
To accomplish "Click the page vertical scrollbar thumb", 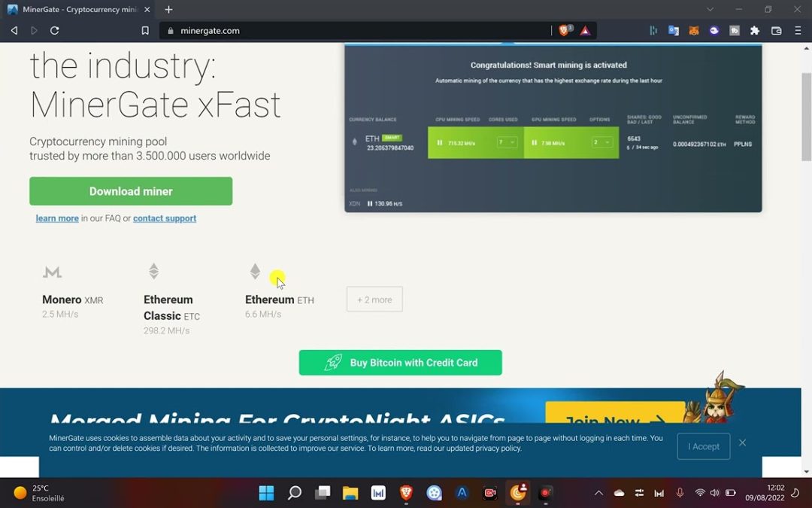I will (x=806, y=117).
